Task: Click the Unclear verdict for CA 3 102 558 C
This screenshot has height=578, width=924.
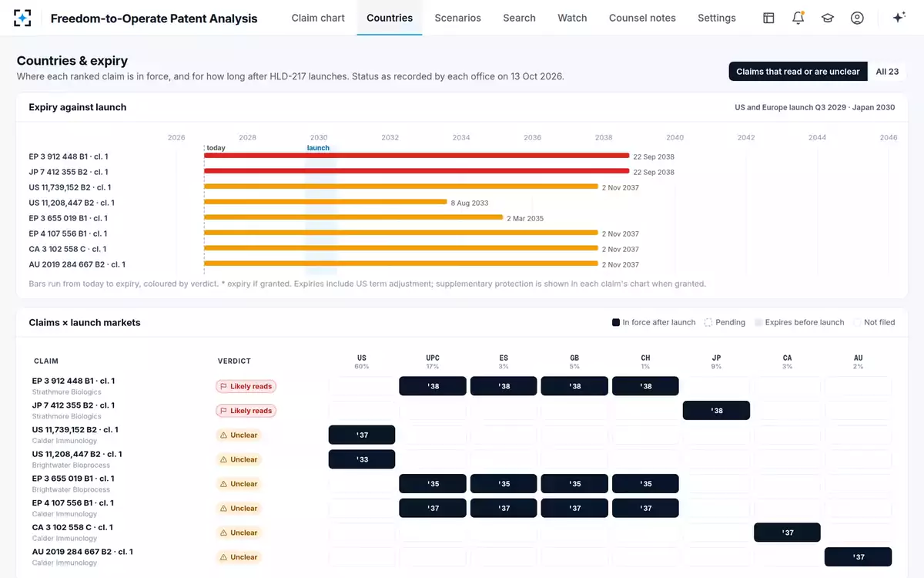Action: [x=239, y=533]
